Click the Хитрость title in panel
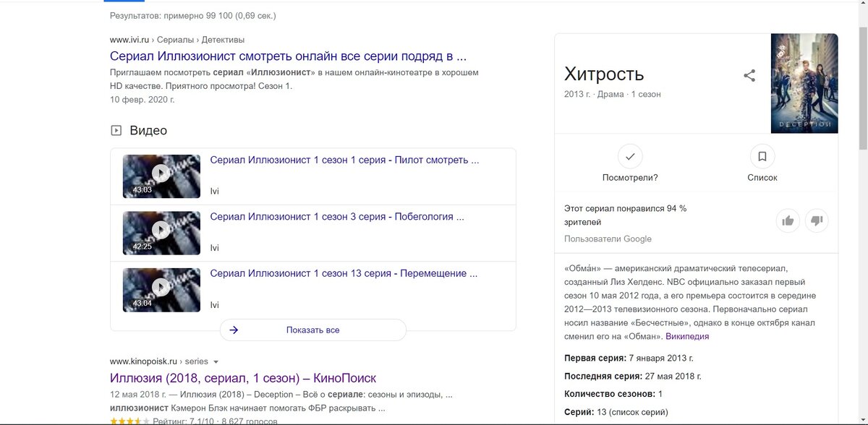The width and height of the screenshot is (868, 425). (604, 74)
